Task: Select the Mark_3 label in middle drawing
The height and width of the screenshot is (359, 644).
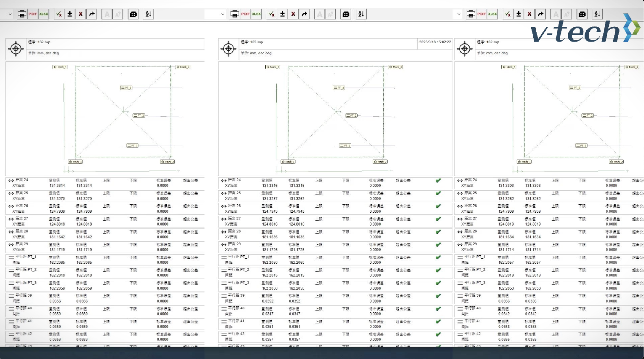Action: (x=395, y=67)
